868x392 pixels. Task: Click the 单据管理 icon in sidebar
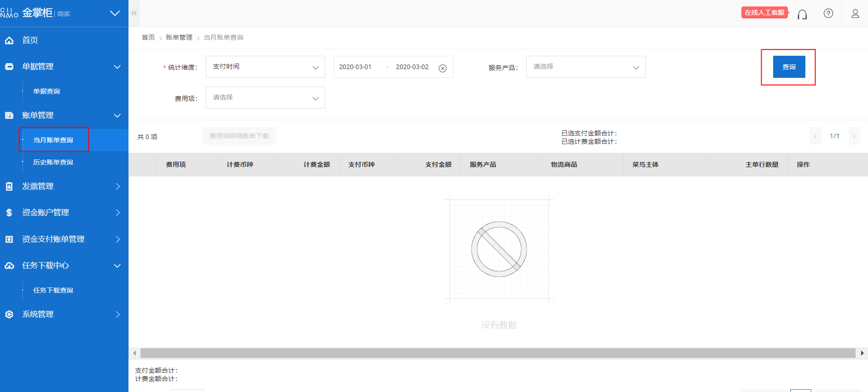(9, 67)
